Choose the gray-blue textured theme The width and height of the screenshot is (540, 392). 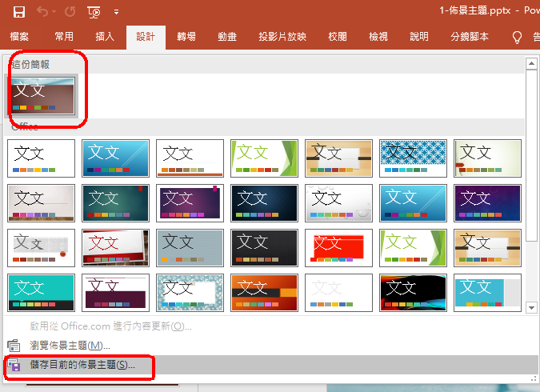coord(190,248)
